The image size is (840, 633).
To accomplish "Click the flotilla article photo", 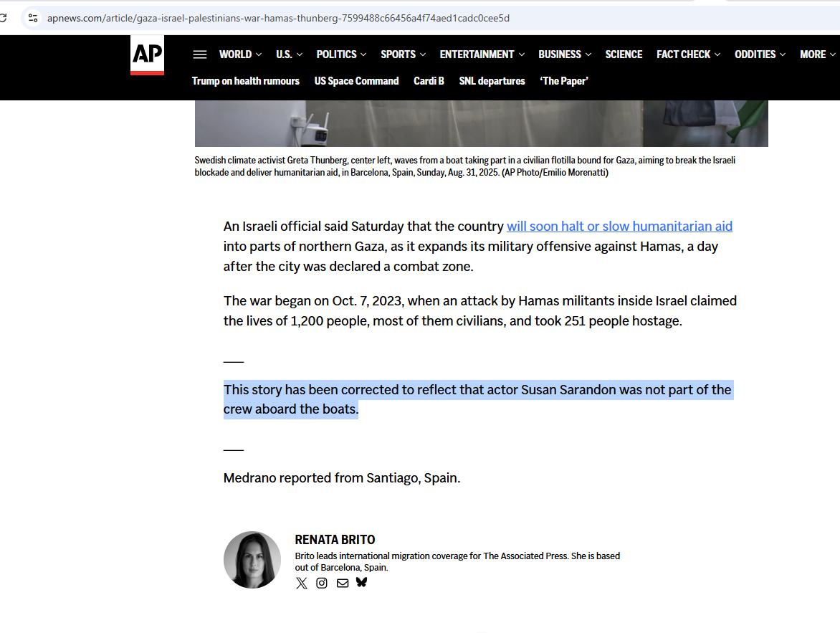I will click(x=481, y=123).
